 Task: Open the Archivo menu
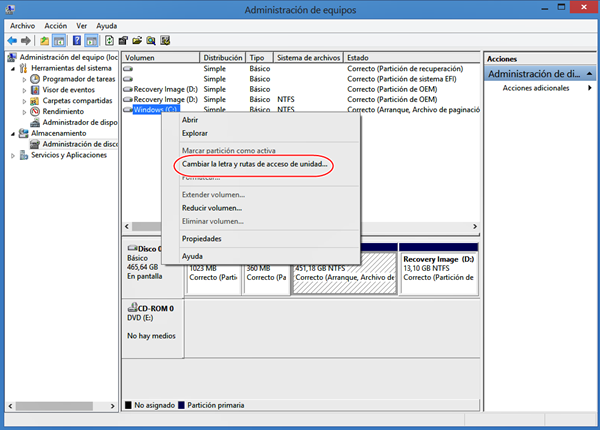(22, 25)
